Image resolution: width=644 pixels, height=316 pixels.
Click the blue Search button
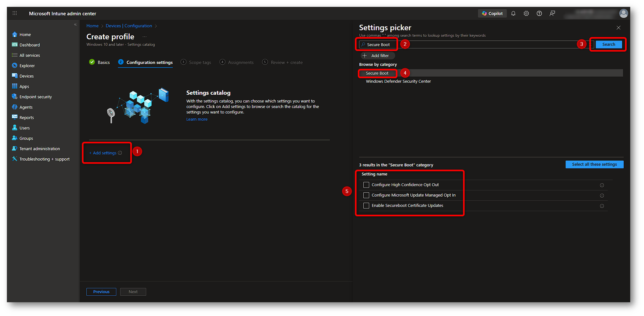click(608, 44)
